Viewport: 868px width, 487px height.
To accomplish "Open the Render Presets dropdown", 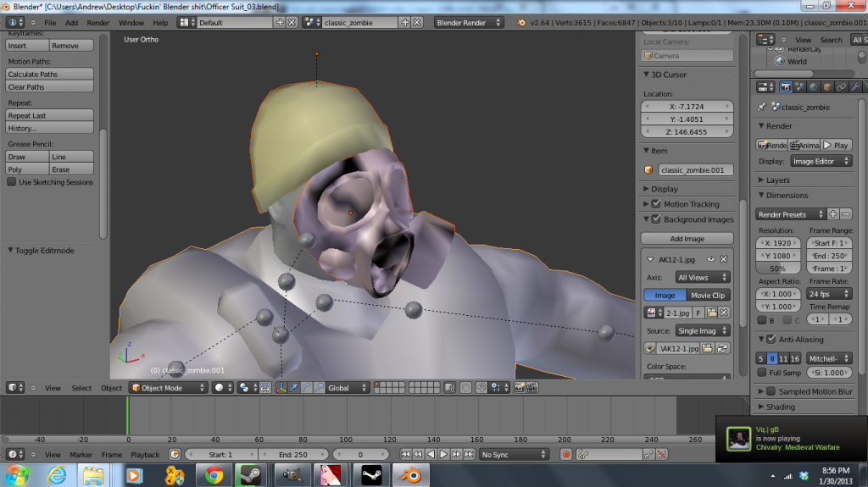I will (791, 214).
